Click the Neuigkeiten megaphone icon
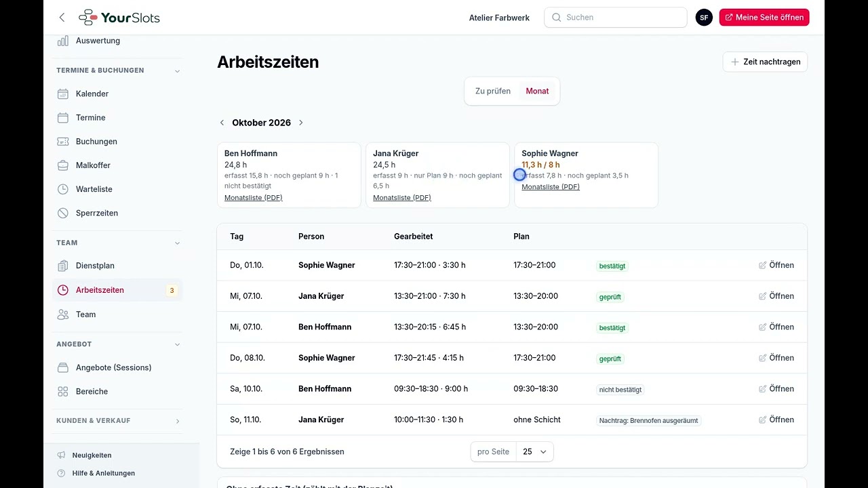Viewport: 868px width, 488px height. (61, 455)
